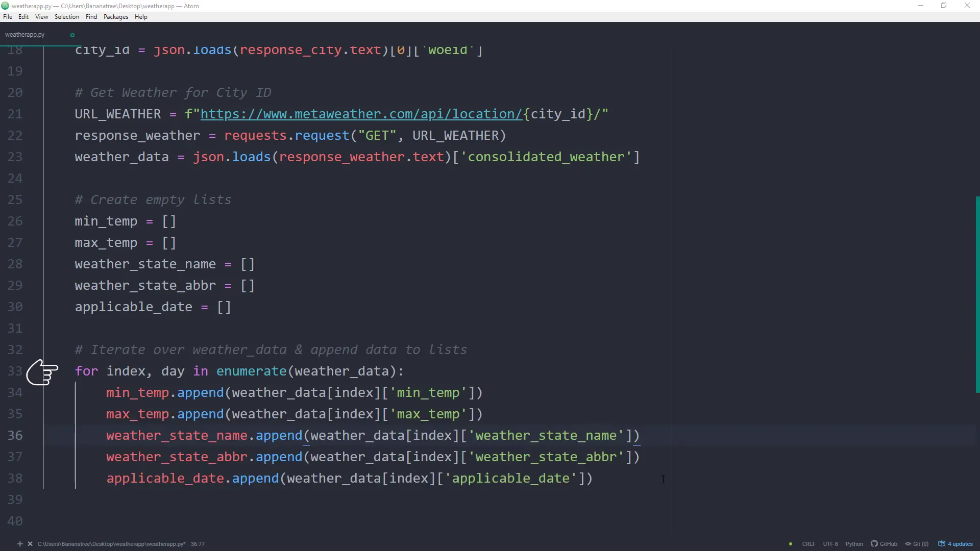Screen dimensions: 980x551
Task: Click the unsaved changes dot on weatherapp.py tab
Action: 72,35
